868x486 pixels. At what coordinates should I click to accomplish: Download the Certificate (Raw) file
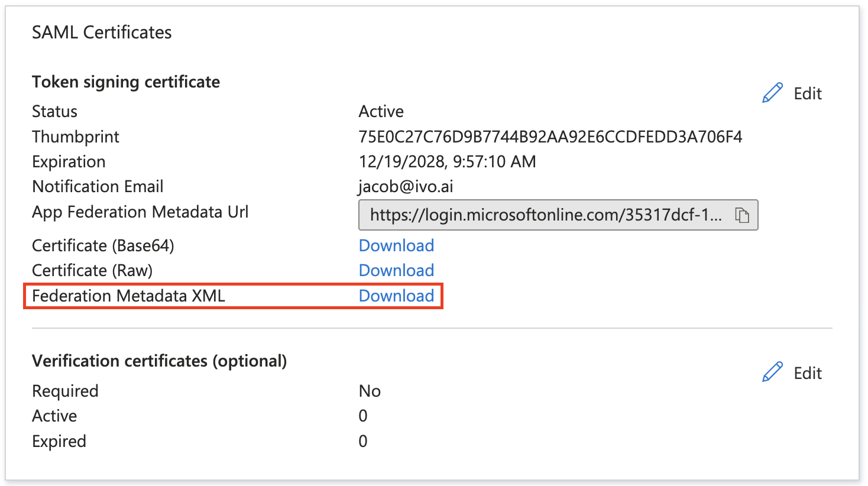click(x=396, y=270)
